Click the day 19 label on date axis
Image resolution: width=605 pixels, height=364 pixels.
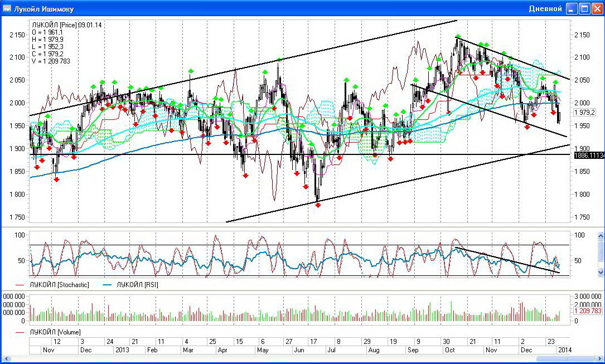tap(393, 341)
